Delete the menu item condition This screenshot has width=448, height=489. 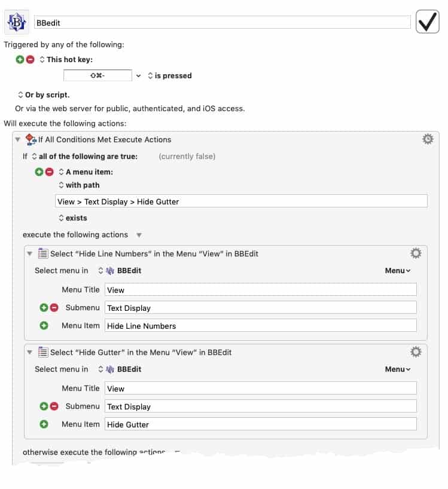(x=49, y=172)
